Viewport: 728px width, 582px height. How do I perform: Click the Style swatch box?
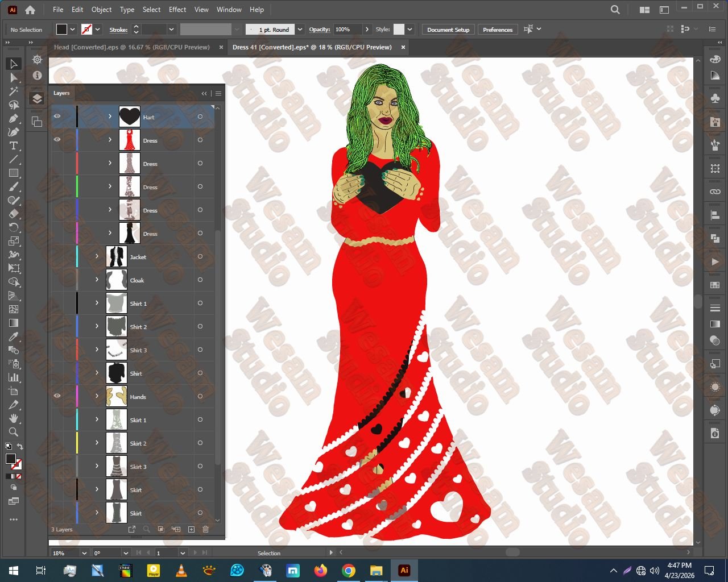click(399, 30)
